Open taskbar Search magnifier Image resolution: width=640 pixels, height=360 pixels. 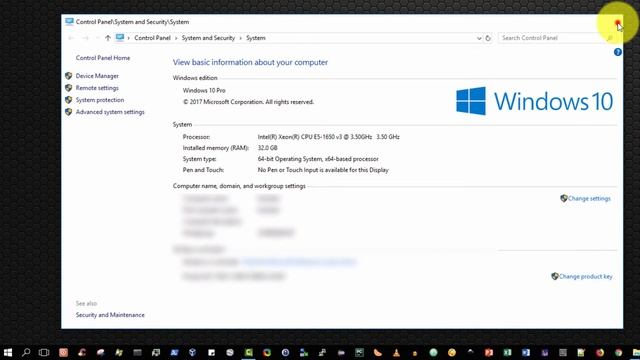(x=26, y=352)
